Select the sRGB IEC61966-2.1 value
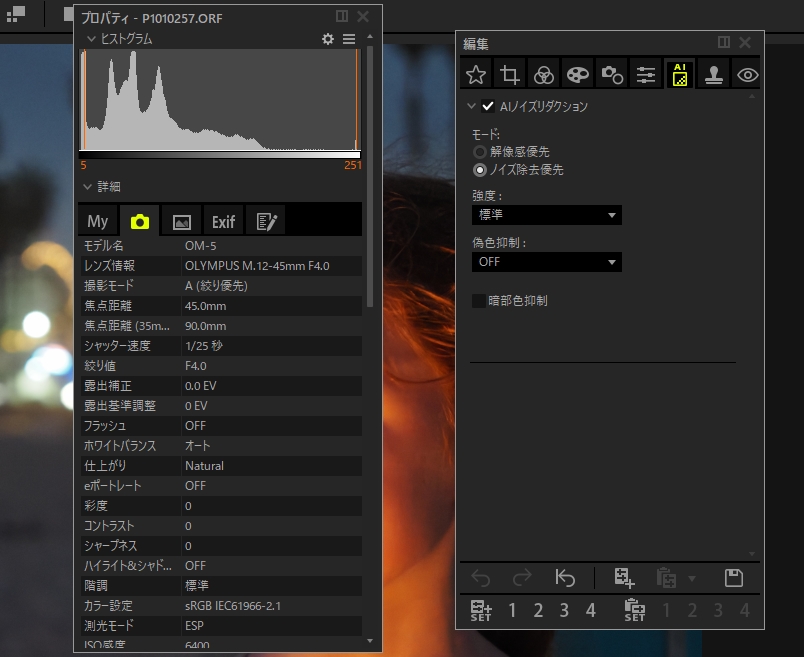Image resolution: width=804 pixels, height=657 pixels. coord(233,606)
